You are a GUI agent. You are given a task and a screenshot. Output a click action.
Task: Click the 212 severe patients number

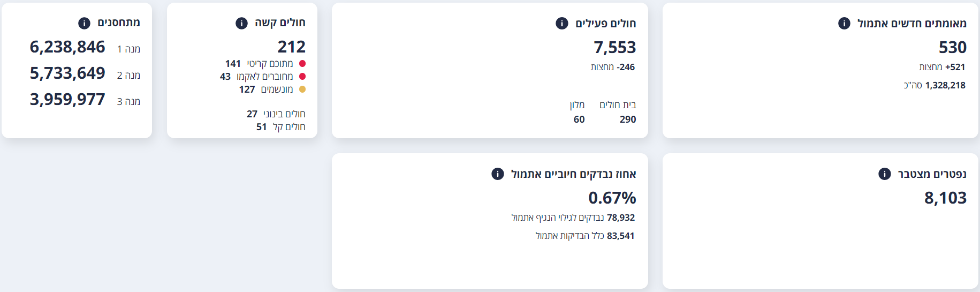click(x=292, y=47)
